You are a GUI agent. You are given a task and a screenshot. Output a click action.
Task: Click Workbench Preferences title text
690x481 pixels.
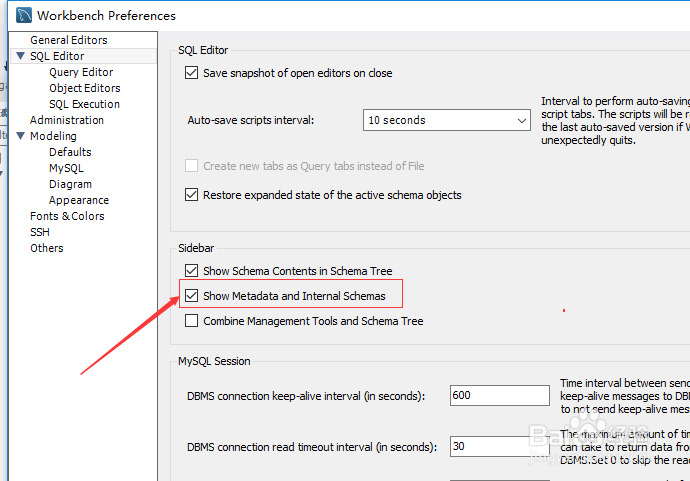[106, 16]
